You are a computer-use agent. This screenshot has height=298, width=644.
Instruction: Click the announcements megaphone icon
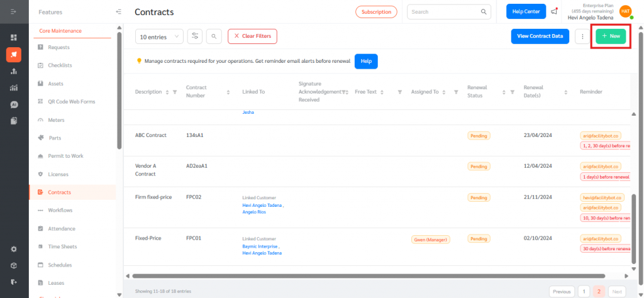554,12
